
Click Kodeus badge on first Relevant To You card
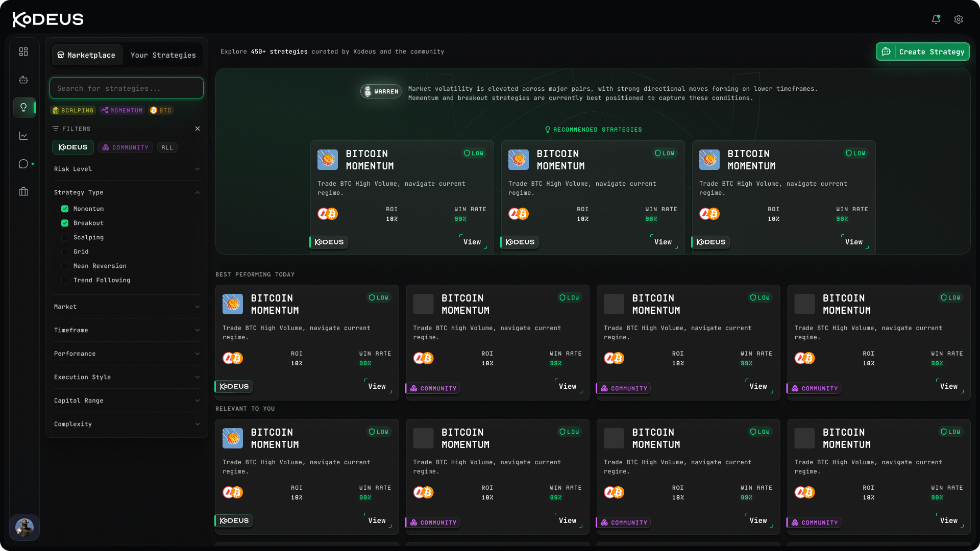(x=234, y=520)
